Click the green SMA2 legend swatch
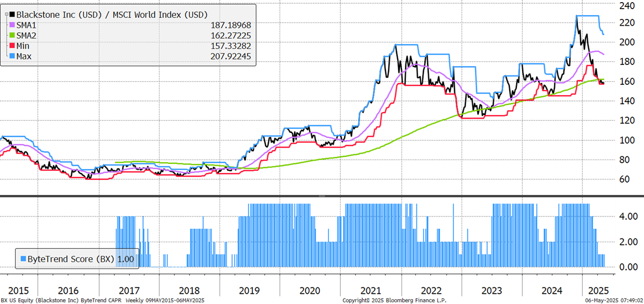The image size is (644, 304). 12,35
